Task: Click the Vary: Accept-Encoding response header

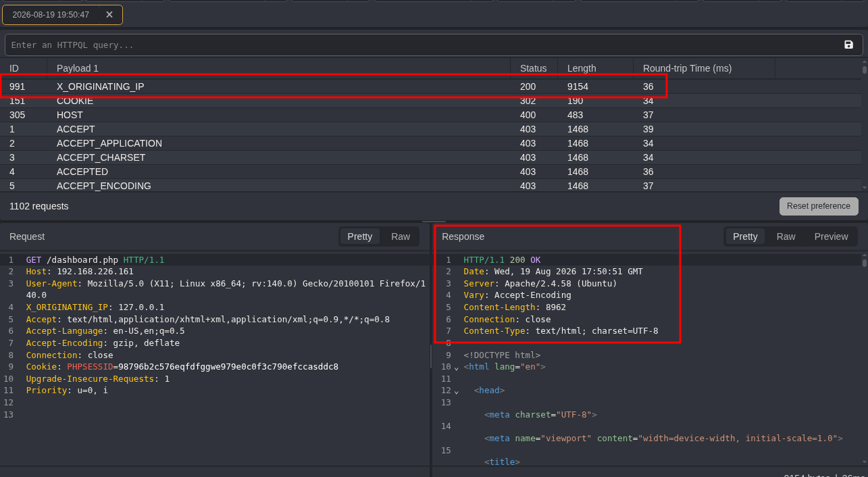Action: pyautogui.click(x=517, y=295)
